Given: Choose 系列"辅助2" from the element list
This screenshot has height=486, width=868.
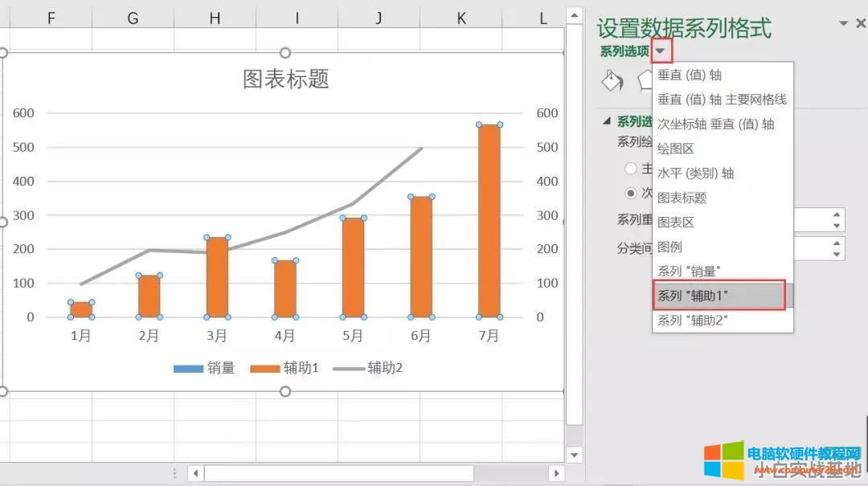Looking at the screenshot, I should pos(696,320).
